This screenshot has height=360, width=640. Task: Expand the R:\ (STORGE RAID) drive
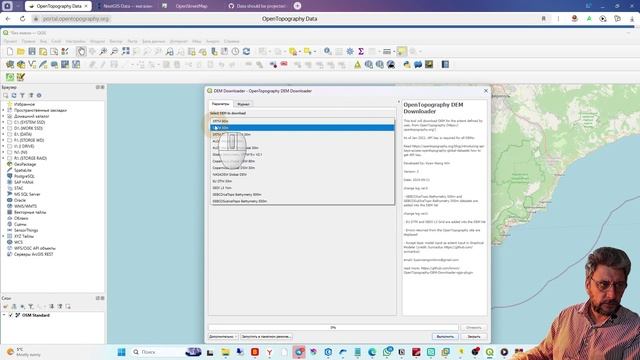point(3,158)
